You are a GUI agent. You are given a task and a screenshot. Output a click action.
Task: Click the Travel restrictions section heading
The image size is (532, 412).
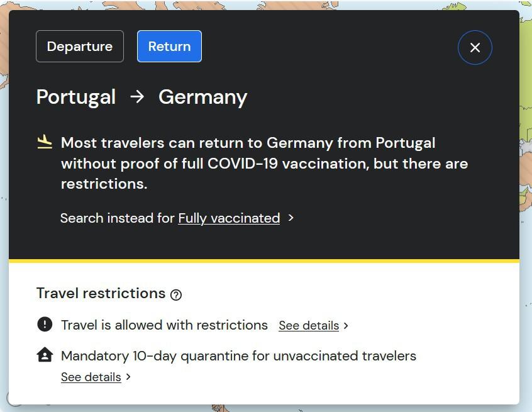click(x=101, y=293)
